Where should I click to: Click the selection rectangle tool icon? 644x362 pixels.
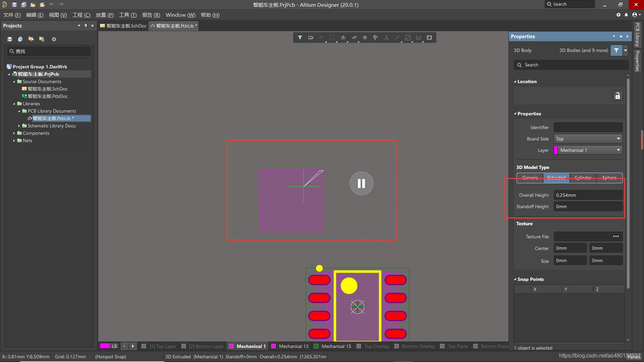point(332,38)
